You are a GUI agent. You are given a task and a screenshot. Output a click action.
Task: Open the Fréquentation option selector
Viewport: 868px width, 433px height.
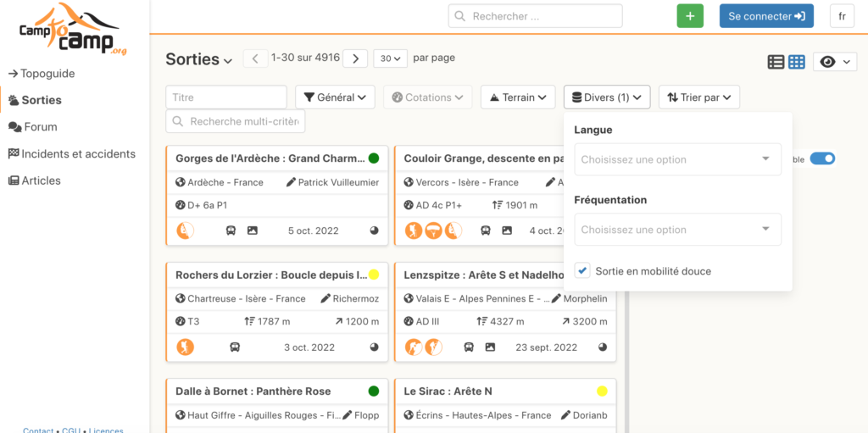coord(677,230)
